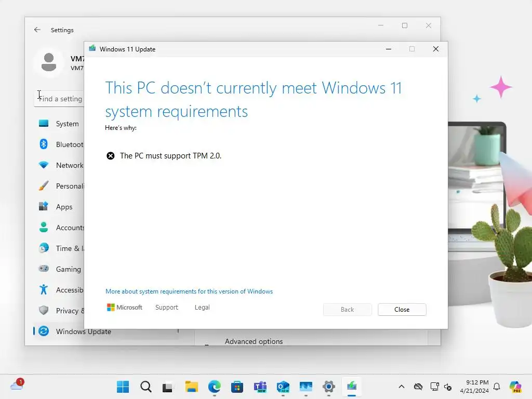
Task: Open Microsoft Store from taskbar
Action: coord(237,387)
